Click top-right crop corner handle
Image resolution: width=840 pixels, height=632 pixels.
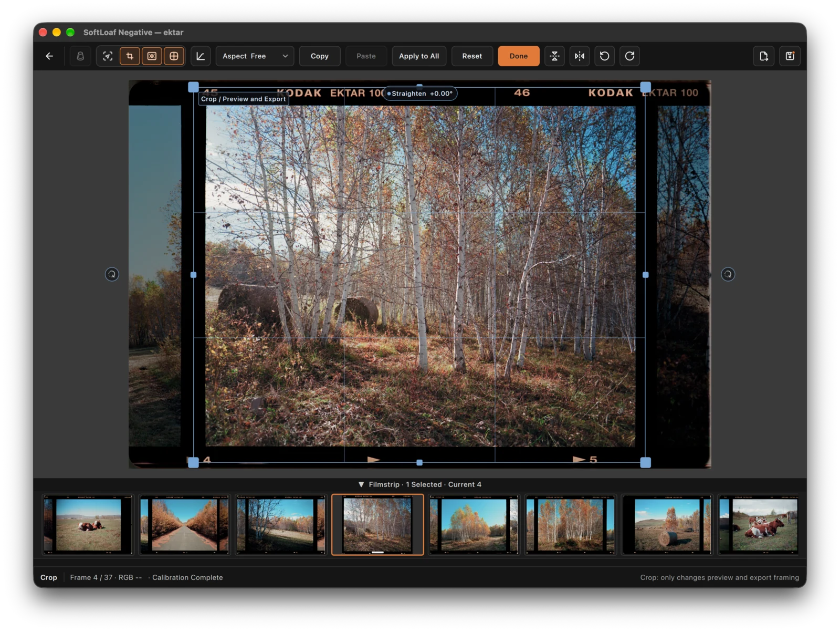click(646, 87)
